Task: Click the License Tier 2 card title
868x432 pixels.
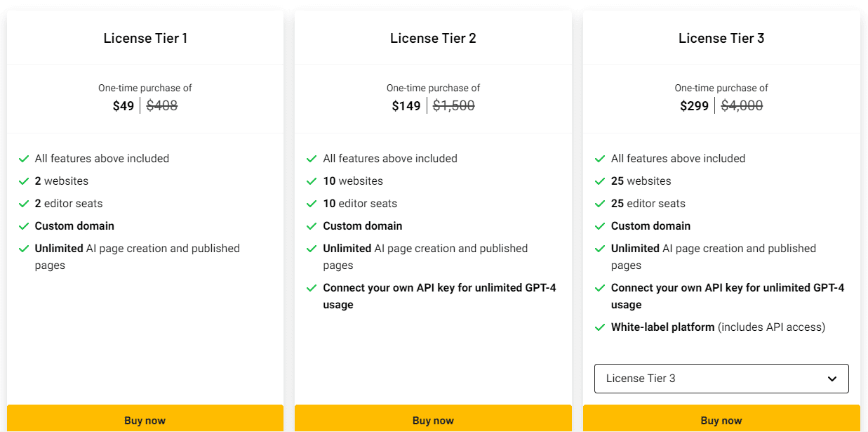Action: [433, 38]
